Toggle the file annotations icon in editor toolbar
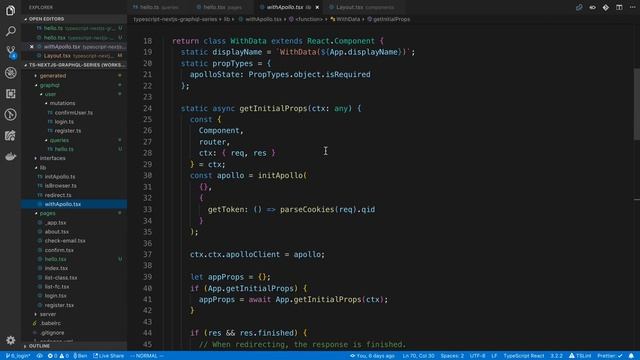 (592, 7)
